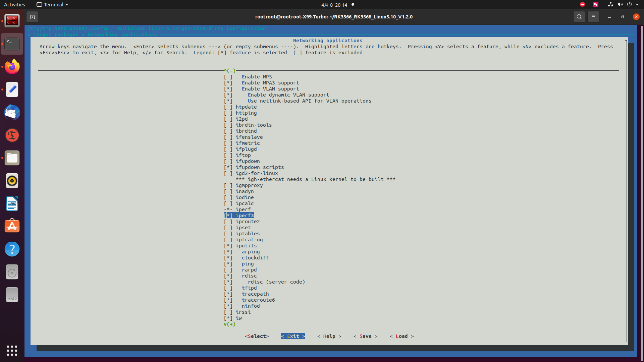Open system status menu arrow
The height and width of the screenshot is (362, 644).
(637, 5)
